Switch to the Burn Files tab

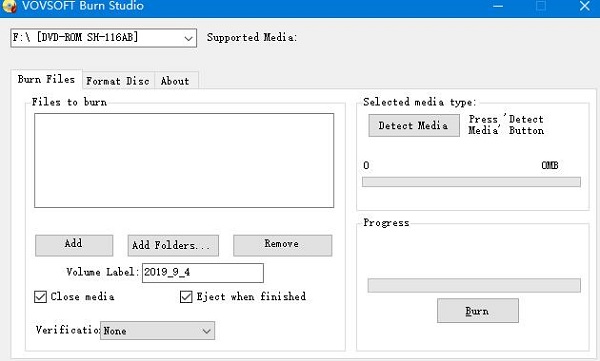pyautogui.click(x=46, y=79)
